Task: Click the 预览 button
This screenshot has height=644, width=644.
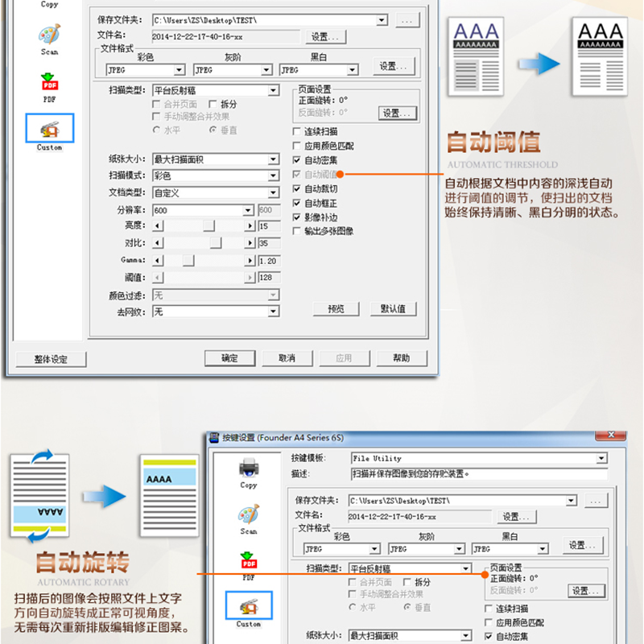Action: pos(336,309)
